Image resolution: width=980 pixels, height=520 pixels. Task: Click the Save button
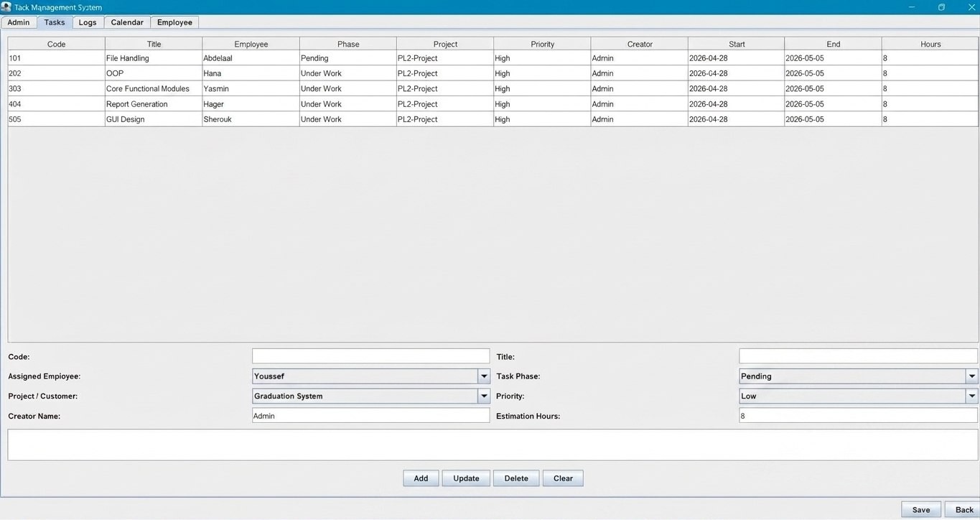[x=921, y=510]
